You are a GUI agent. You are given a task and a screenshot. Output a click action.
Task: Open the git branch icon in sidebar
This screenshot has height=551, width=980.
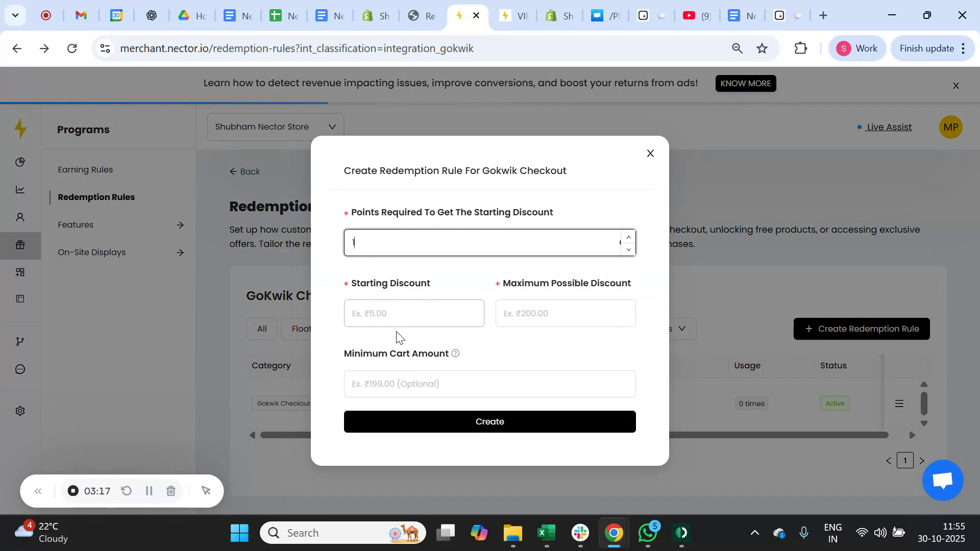click(x=20, y=341)
